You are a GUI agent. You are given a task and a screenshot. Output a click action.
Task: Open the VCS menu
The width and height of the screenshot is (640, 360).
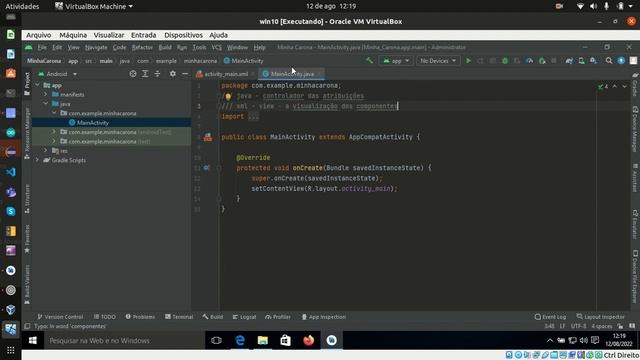point(217,47)
